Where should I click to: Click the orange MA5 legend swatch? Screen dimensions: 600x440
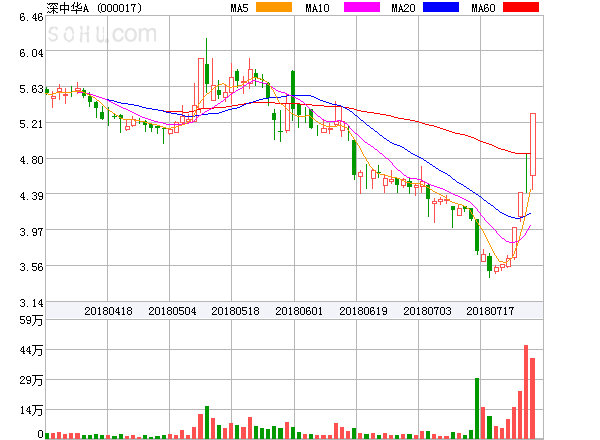(274, 7)
